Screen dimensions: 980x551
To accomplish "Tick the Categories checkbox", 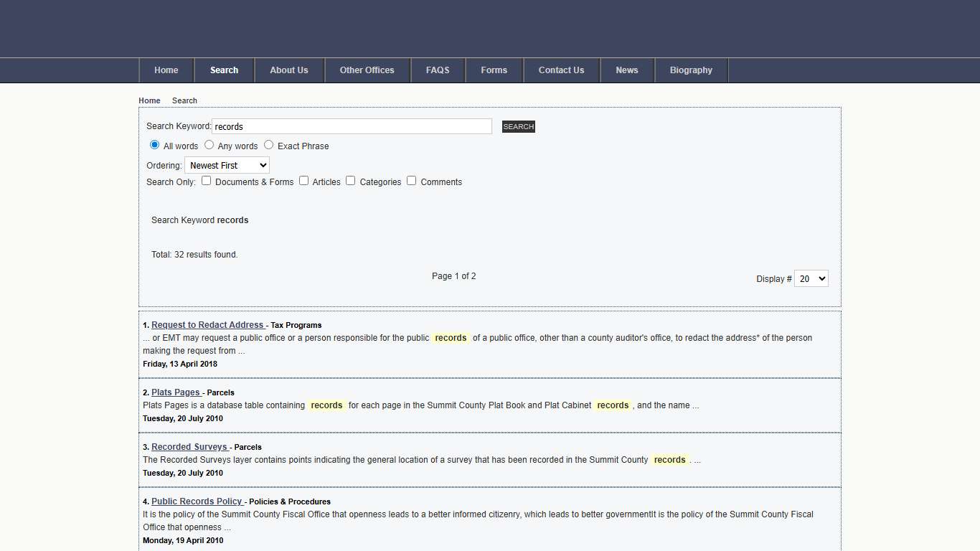I will (x=350, y=181).
